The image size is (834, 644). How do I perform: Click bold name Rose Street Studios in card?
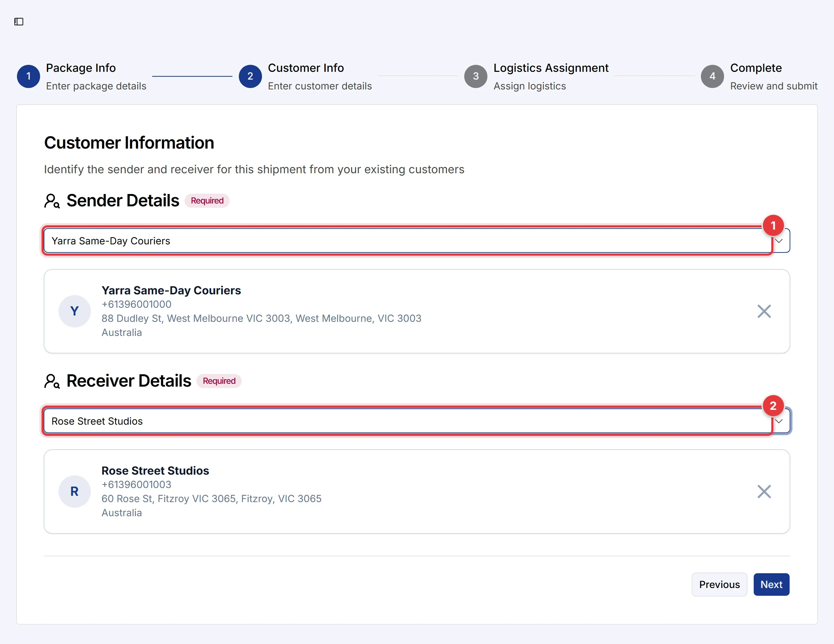coord(155,471)
